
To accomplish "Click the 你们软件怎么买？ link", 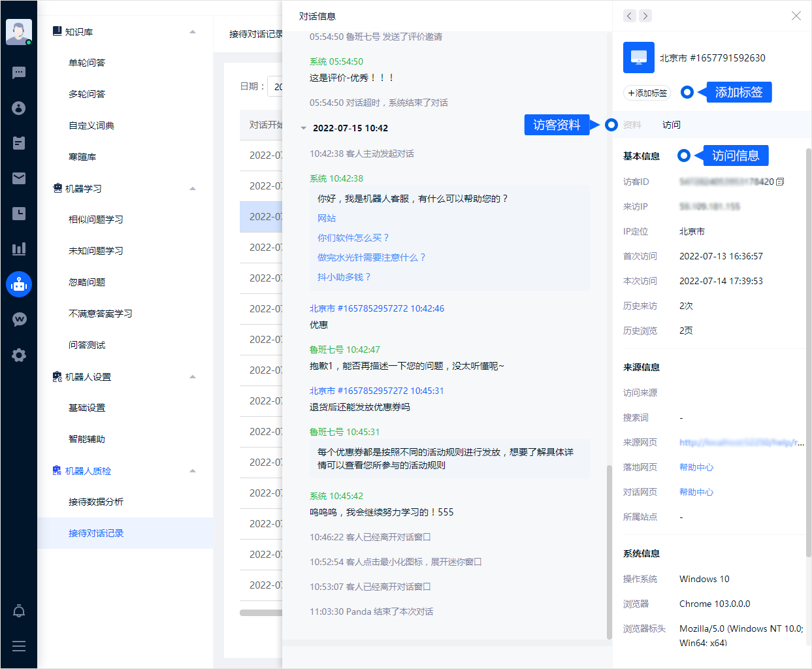I will (353, 238).
